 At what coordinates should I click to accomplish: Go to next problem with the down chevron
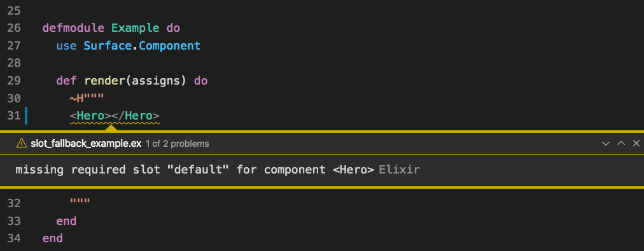[x=605, y=144]
